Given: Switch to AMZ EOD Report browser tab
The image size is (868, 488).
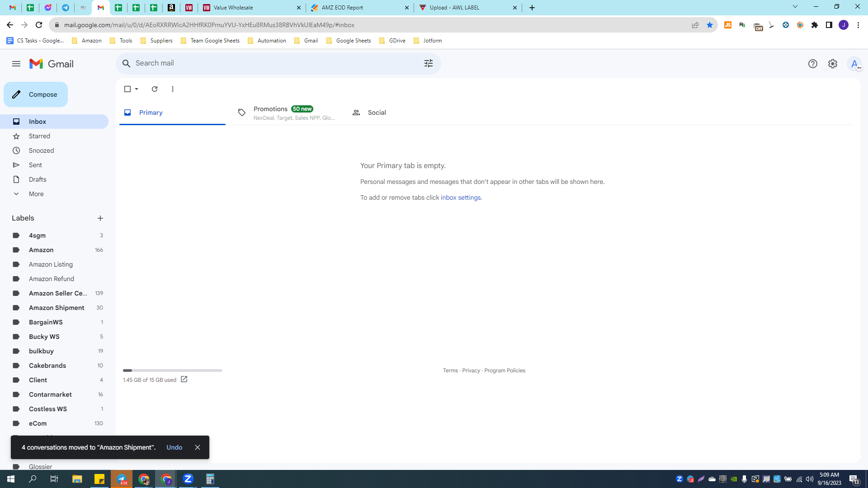Looking at the screenshot, I should pos(360,8).
